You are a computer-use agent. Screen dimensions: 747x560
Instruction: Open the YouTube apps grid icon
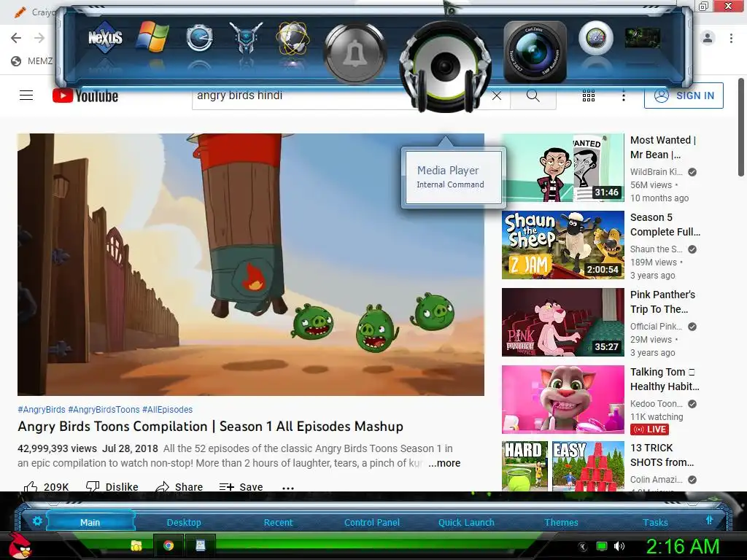pos(589,96)
